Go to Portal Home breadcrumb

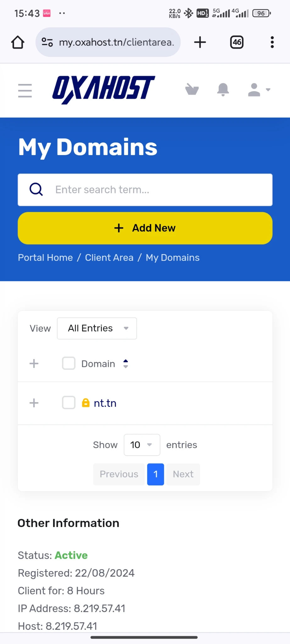click(x=45, y=258)
